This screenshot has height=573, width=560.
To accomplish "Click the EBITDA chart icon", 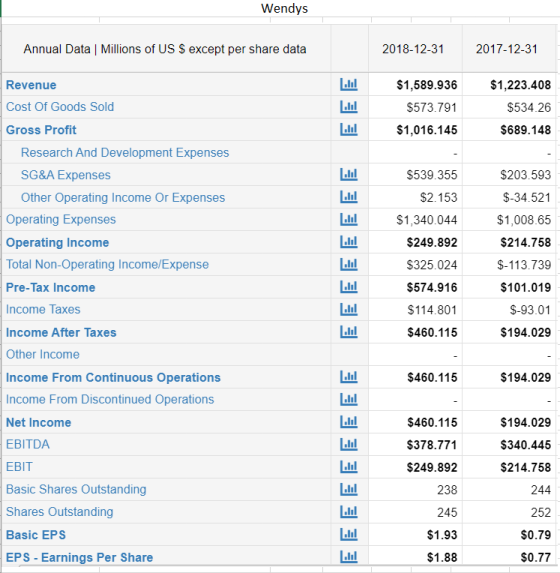I will pos(349,444).
